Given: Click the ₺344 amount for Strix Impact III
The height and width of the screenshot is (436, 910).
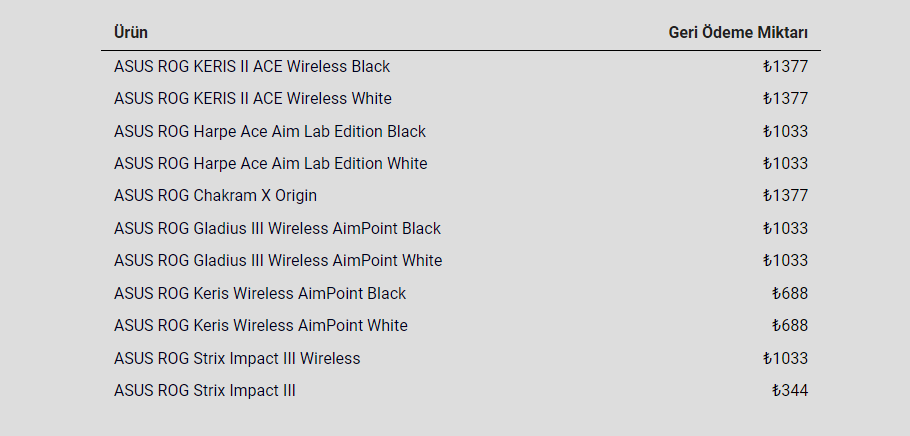Looking at the screenshot, I should point(790,391).
